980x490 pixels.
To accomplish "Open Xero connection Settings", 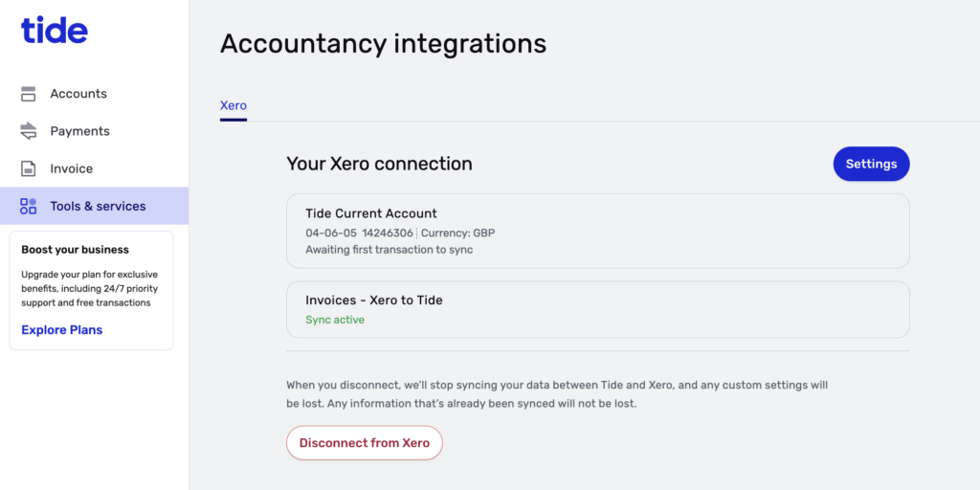I will (871, 164).
